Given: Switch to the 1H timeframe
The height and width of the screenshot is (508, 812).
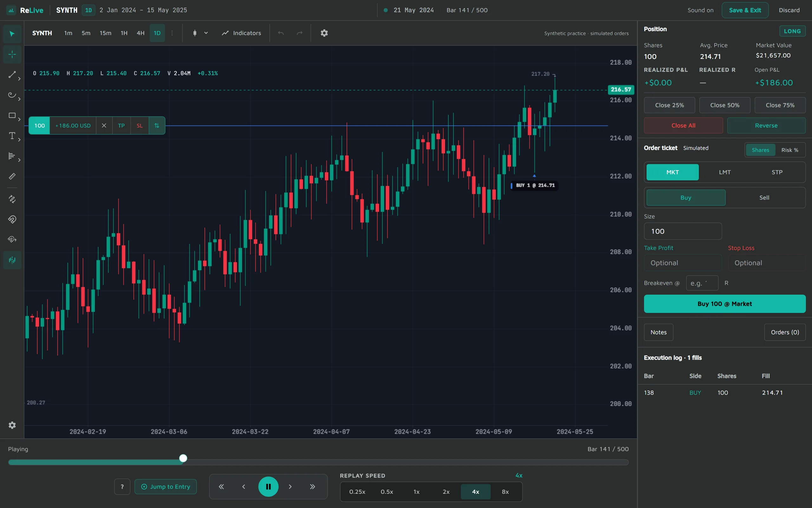Looking at the screenshot, I should point(124,33).
